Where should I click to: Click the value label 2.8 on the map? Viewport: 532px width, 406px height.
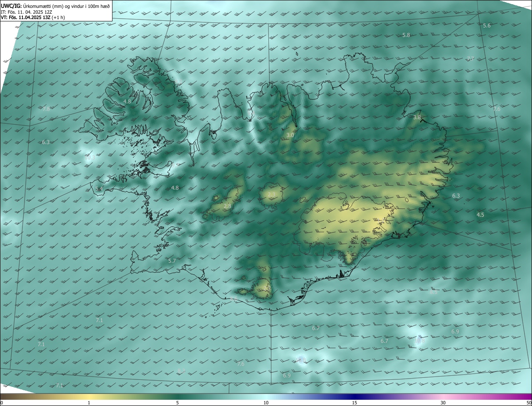point(227,206)
